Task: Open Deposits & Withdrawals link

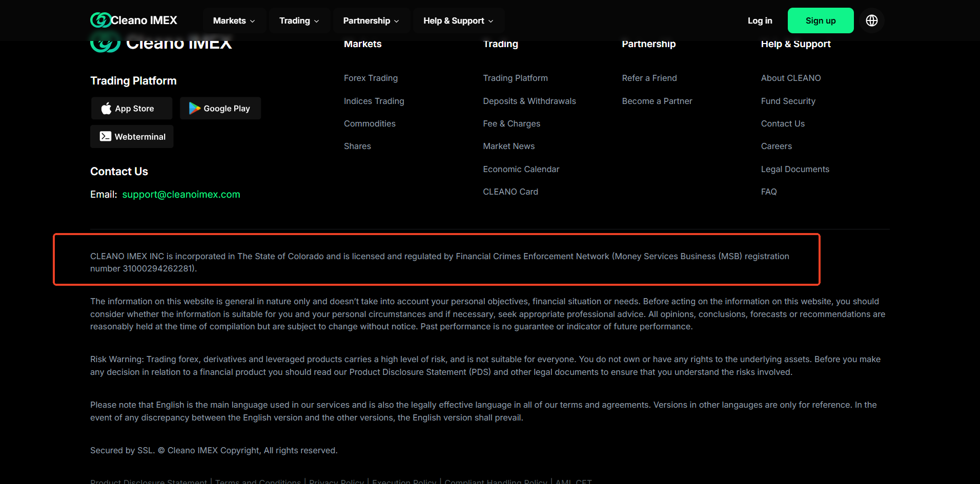Action: point(529,101)
